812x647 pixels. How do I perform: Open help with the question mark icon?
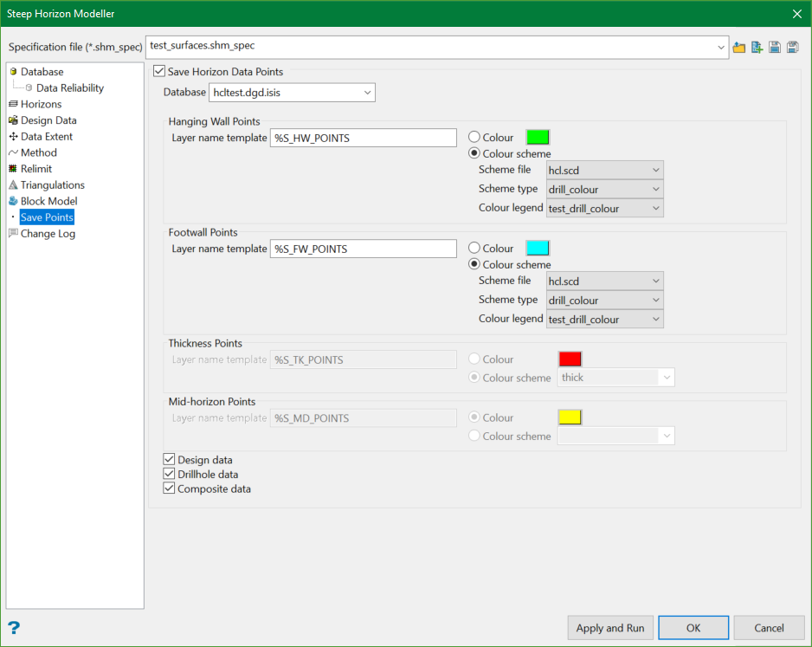[14, 628]
